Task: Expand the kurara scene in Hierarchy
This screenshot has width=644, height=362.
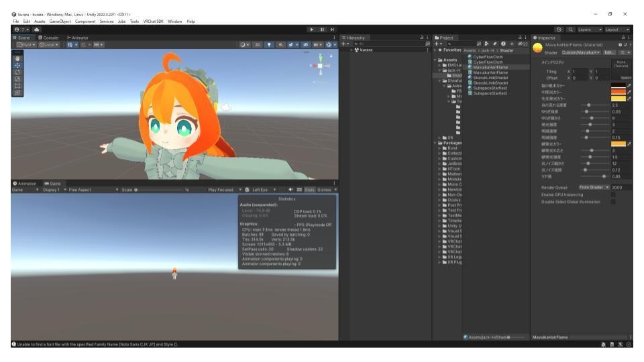Action: coord(352,50)
